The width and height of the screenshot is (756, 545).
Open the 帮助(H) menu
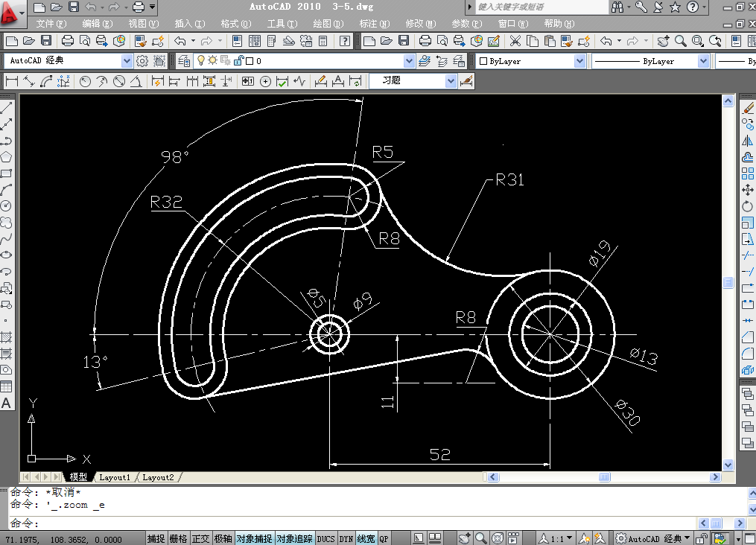click(559, 24)
